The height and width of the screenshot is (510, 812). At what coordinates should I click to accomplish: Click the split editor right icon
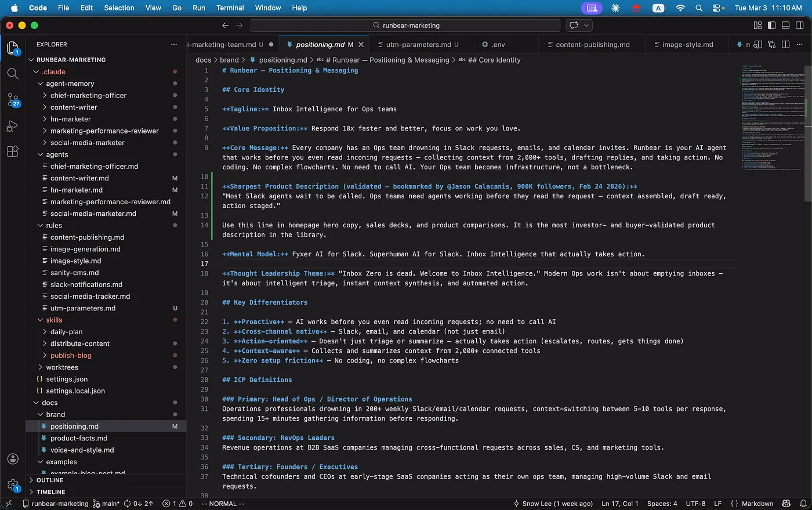click(x=785, y=45)
